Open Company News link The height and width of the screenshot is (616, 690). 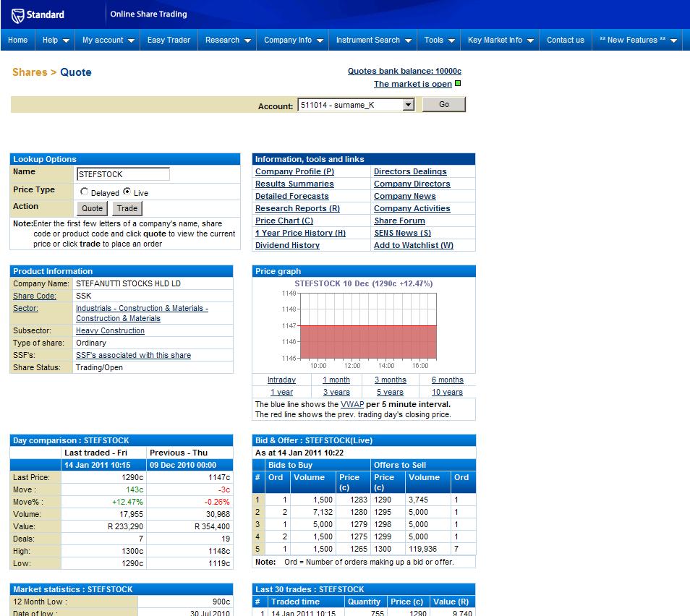(x=405, y=196)
